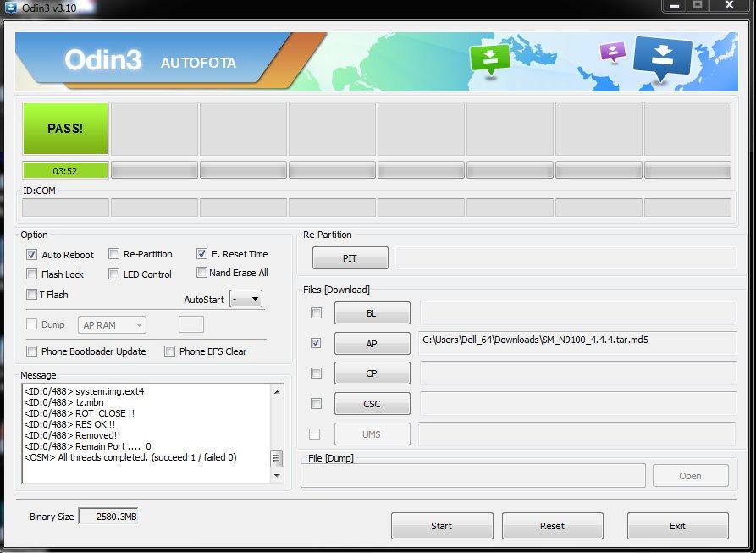The image size is (756, 553).
Task: Tick the CSC file checkbox
Action: click(x=317, y=403)
